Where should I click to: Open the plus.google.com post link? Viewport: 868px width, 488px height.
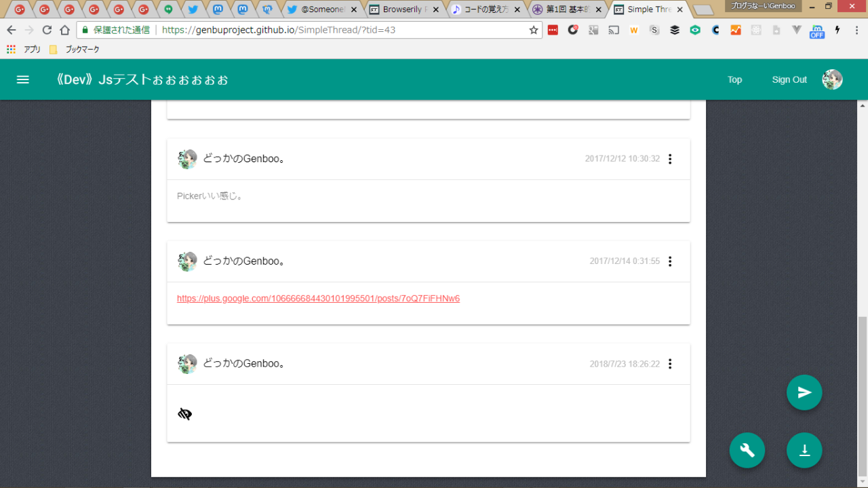point(318,299)
